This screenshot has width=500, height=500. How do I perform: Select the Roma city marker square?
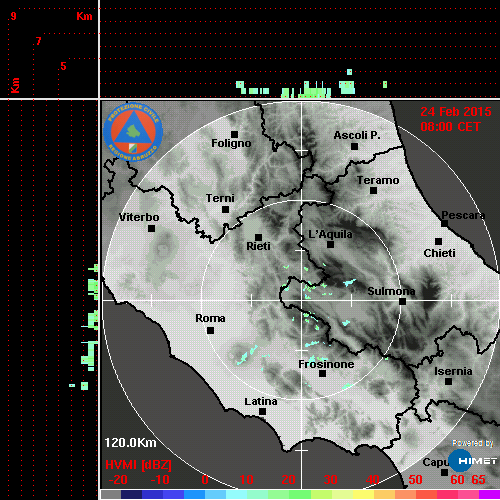210,331
